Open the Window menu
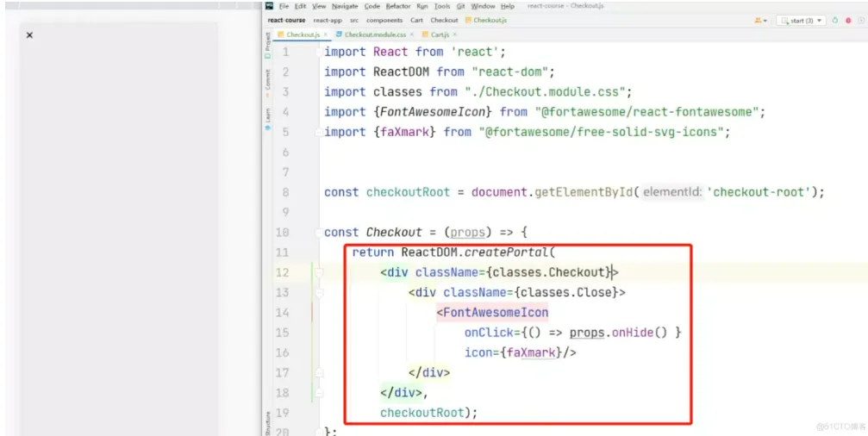 tap(483, 7)
